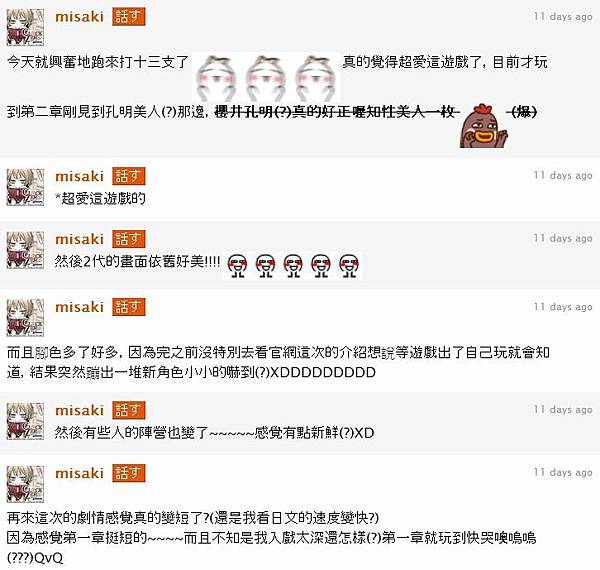Viewport: 600px width, 570px height.
Task: Click the 話す badge on the 而且腳色多了好多 reply
Action: tap(129, 307)
